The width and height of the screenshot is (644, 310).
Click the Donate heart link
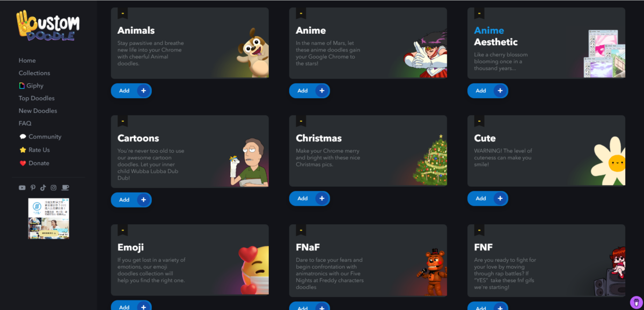click(x=34, y=163)
